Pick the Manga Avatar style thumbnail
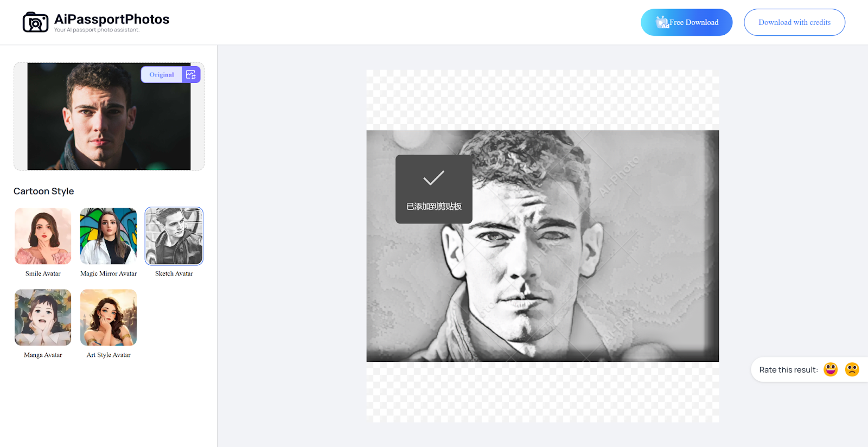 [43, 317]
